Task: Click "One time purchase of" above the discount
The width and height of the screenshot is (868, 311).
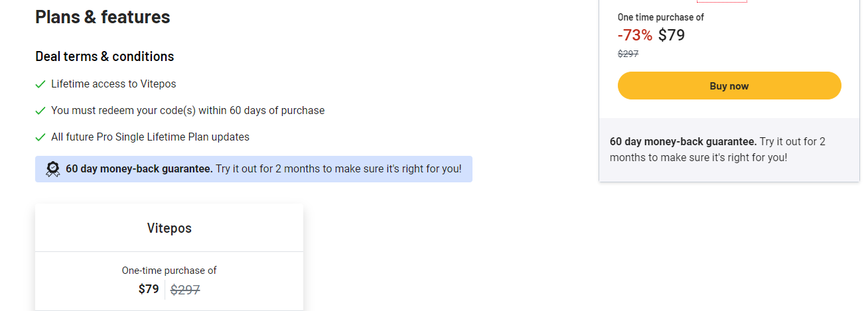Action: [x=660, y=17]
